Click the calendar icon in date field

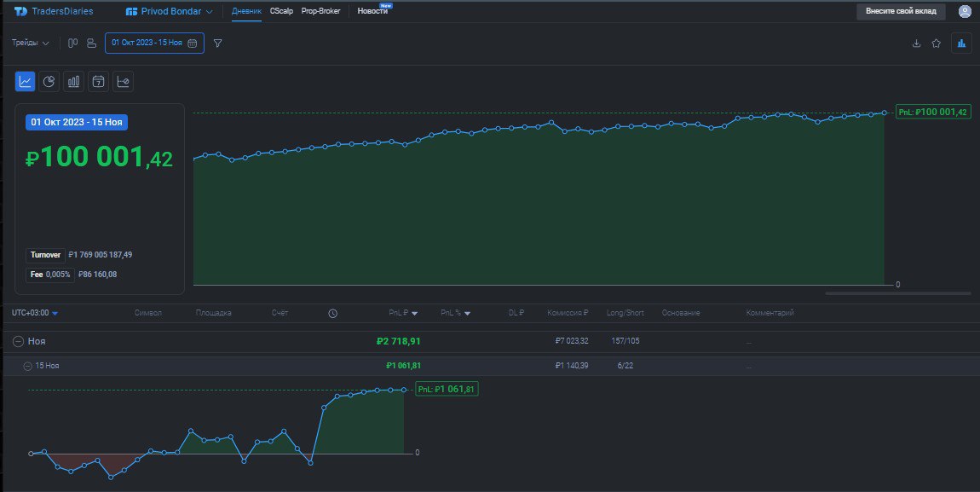point(193,43)
